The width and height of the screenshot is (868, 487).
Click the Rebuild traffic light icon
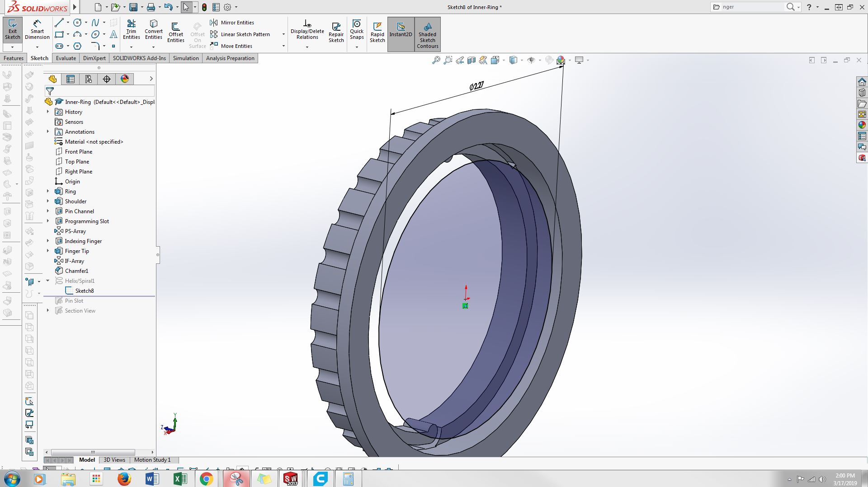[x=204, y=7]
